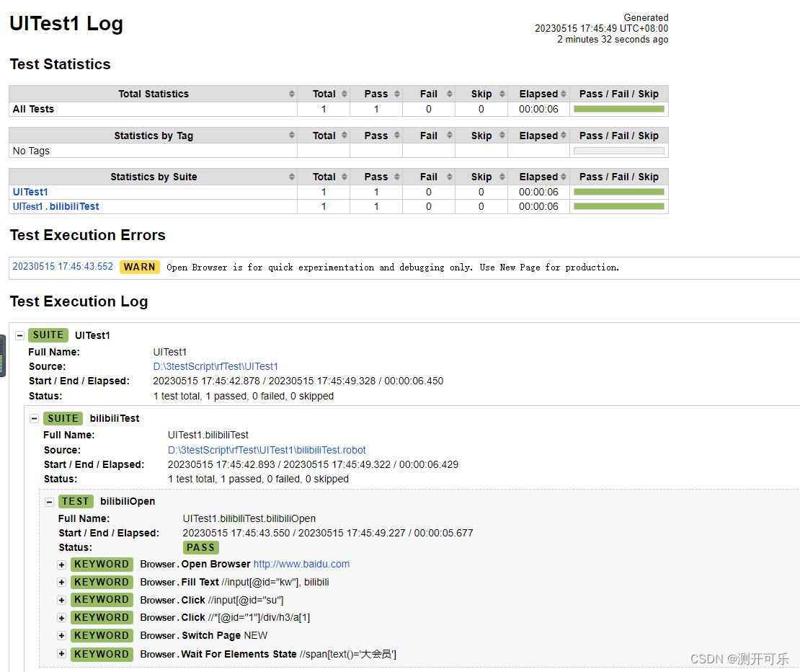The width and height of the screenshot is (800, 672).
Task: Sort Total Statistics table by Fail
Action: coord(450,94)
